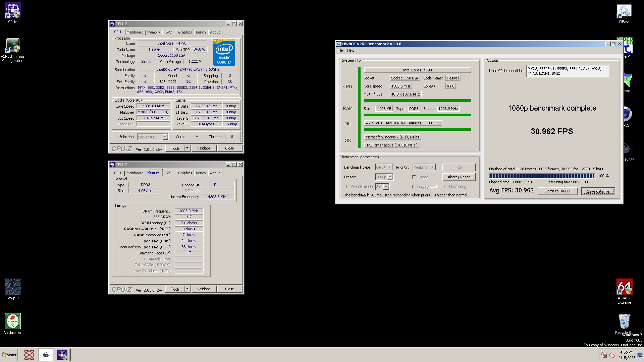Open the Warp-9 desktop icon

[x=12, y=289]
